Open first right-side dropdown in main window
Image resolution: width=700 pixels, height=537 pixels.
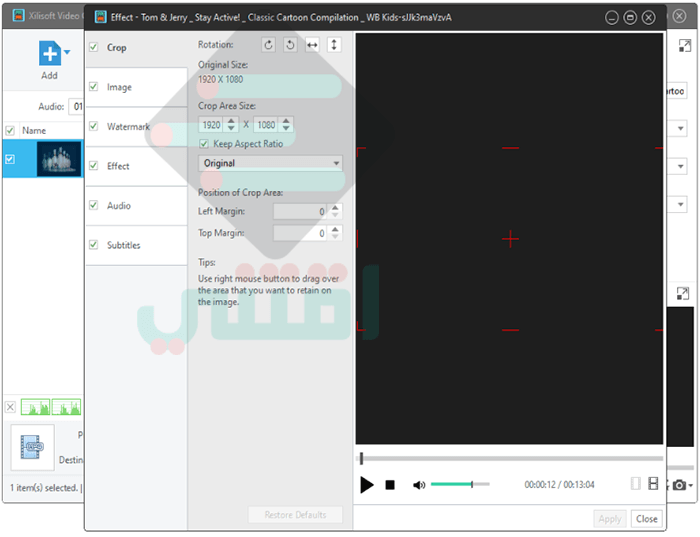(x=680, y=129)
